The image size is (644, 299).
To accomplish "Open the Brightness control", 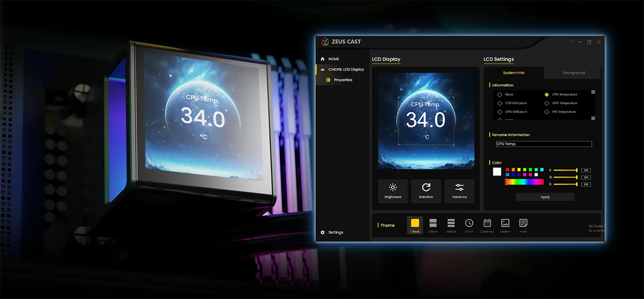I will point(393,191).
